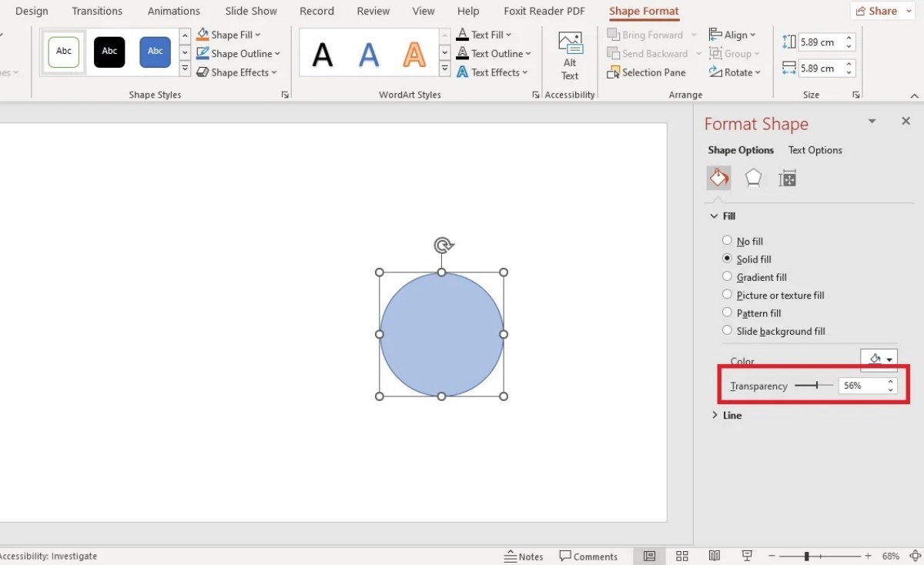Open the fill Color dropdown

tap(879, 359)
